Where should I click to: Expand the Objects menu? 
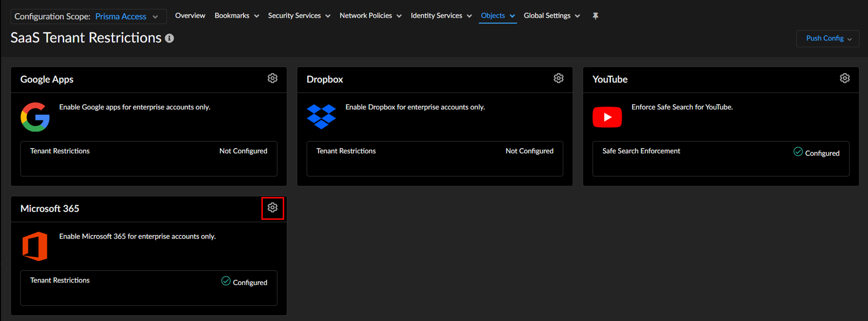(498, 15)
